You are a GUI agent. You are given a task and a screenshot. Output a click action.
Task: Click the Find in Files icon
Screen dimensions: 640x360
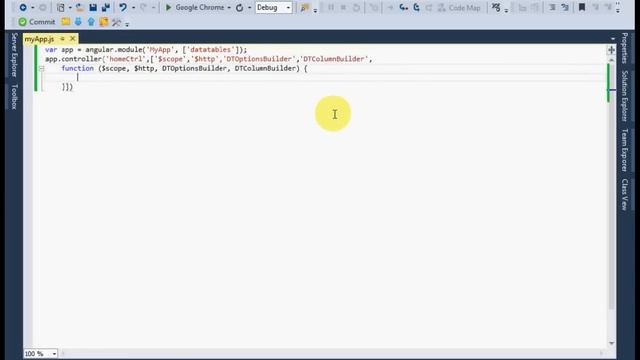coord(304,8)
